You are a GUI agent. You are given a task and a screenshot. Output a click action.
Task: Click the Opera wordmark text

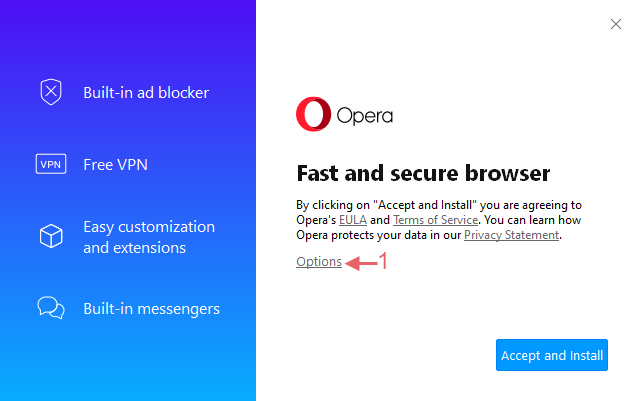[364, 116]
